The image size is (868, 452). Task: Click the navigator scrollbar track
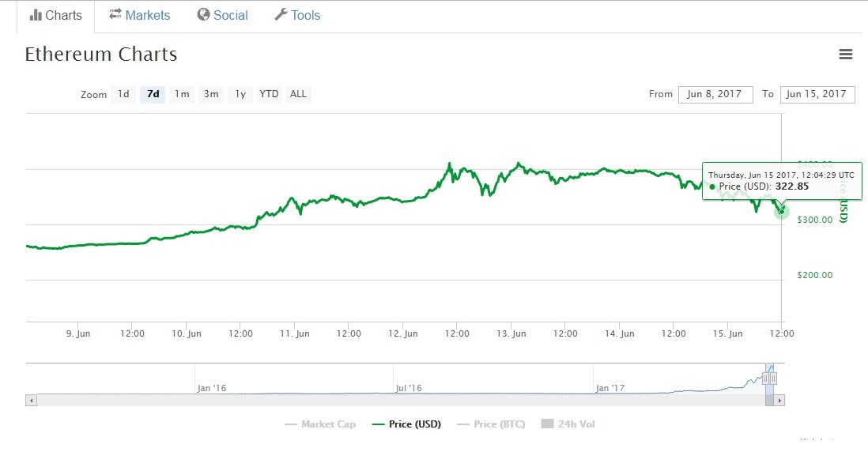click(x=395, y=401)
